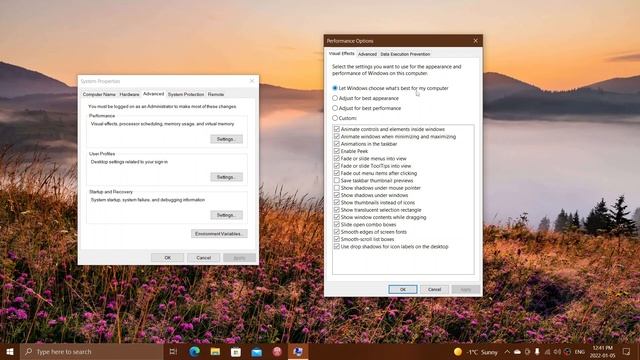
Task: Enable Save taskbar thumbnail previews
Action: [x=337, y=180]
